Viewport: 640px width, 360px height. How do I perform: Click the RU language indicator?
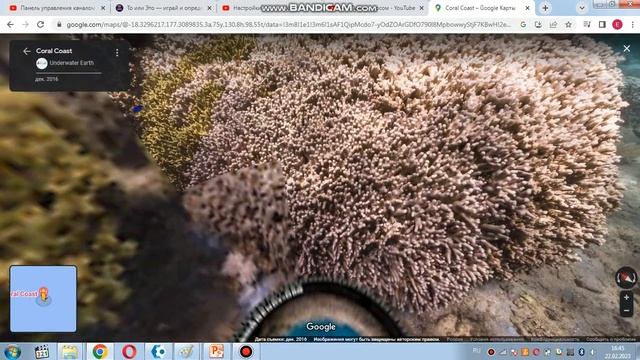click(x=476, y=351)
